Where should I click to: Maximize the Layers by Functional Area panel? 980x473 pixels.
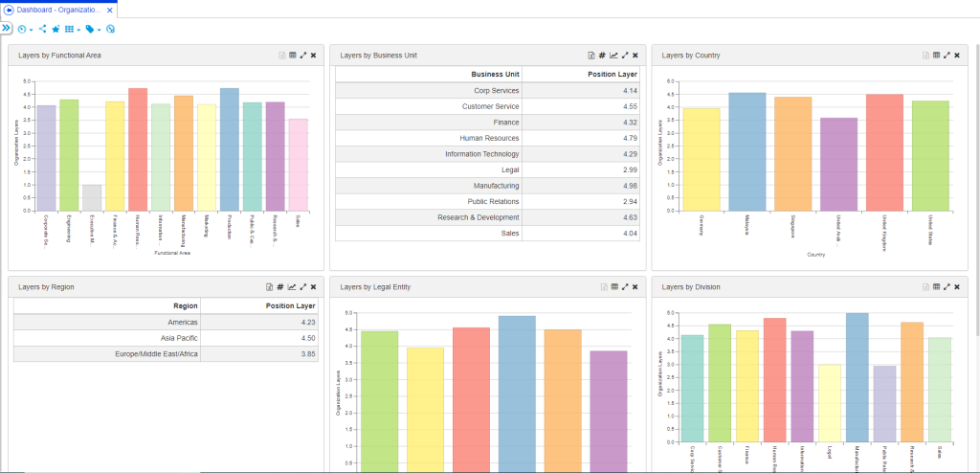coord(302,56)
